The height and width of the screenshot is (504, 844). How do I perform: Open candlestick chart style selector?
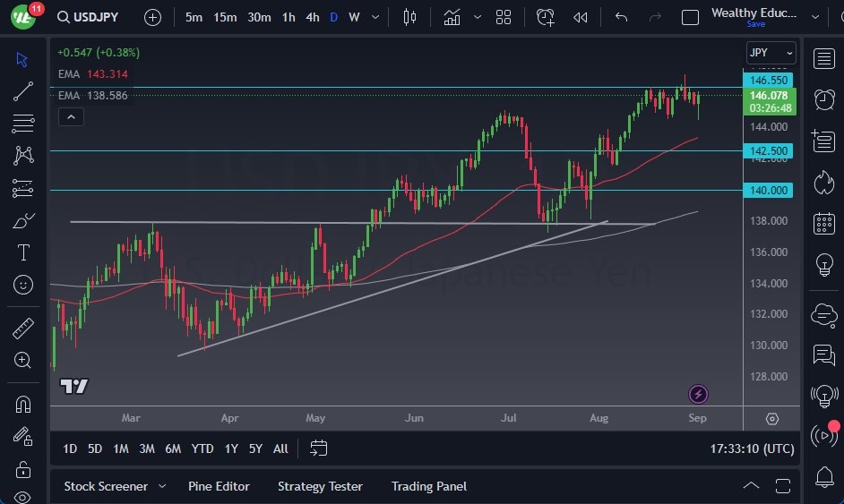coord(410,17)
